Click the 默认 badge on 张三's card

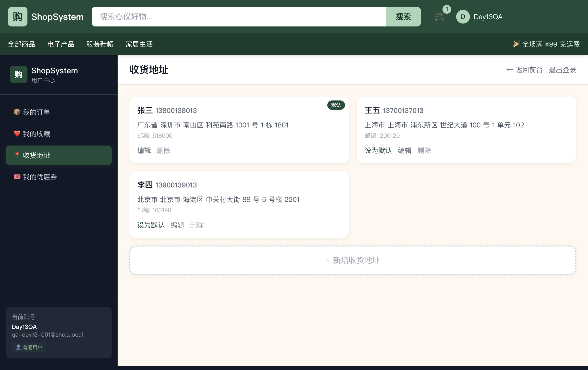pos(336,105)
